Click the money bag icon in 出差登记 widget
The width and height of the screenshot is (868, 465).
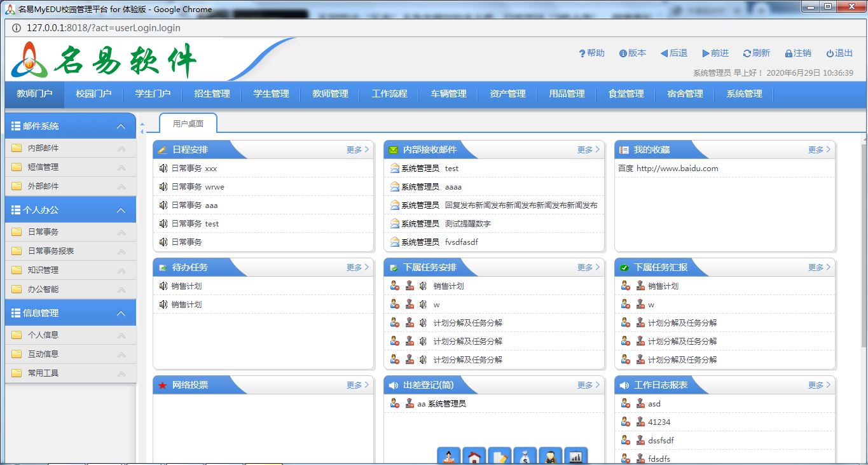click(x=525, y=456)
